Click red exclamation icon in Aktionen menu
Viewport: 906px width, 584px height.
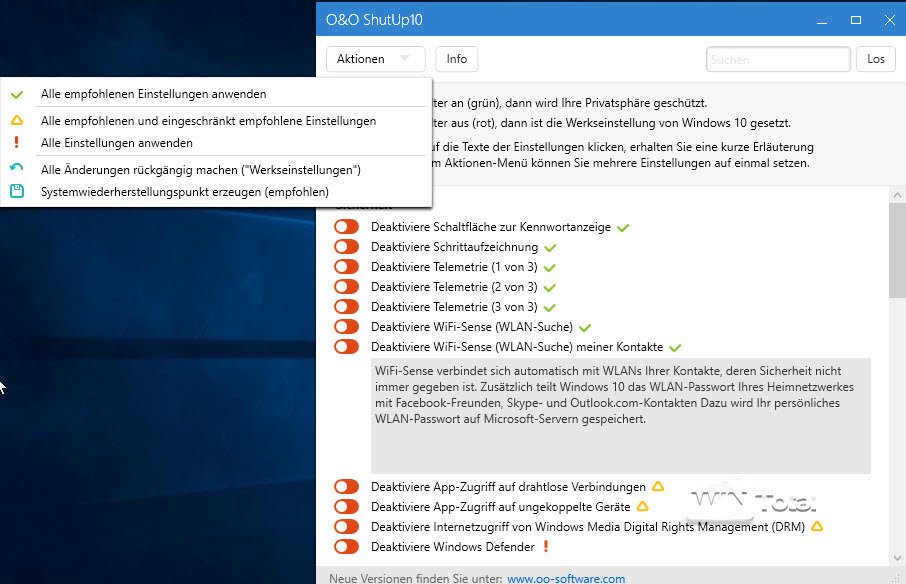pos(16,142)
